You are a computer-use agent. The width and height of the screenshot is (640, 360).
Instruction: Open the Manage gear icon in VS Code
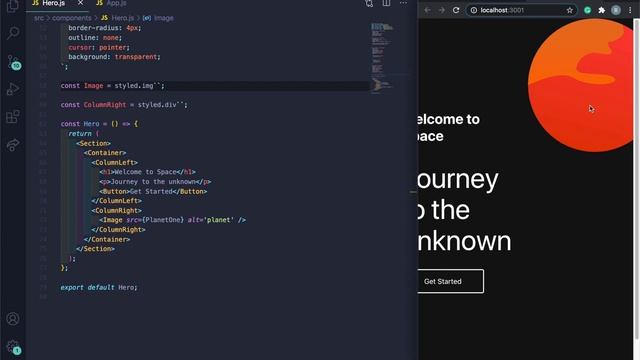13,347
